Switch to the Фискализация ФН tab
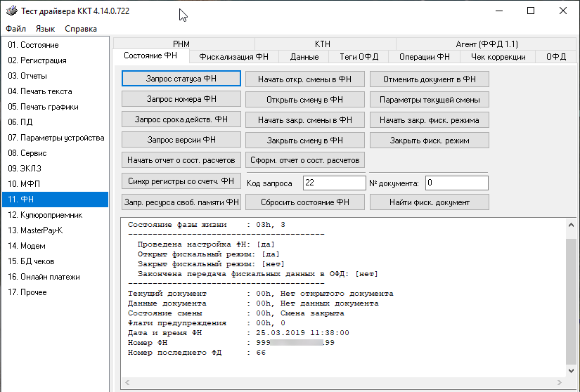Image resolution: width=580 pixels, height=392 pixels. coord(233,57)
